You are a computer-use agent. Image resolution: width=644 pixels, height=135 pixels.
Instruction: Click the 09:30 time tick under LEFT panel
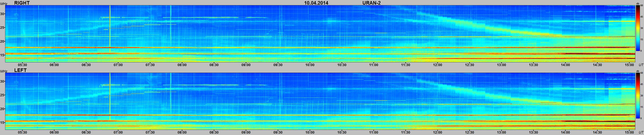click(x=278, y=132)
